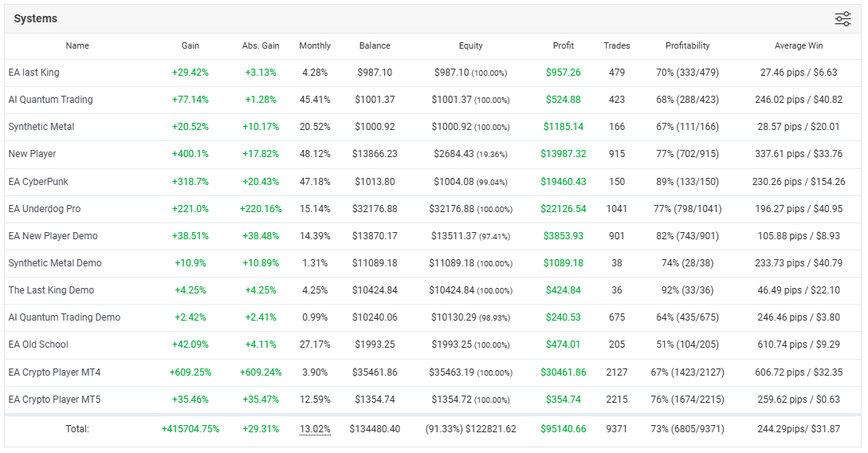The height and width of the screenshot is (453, 868).
Task: Open The Last King Demo system
Action: click(51, 290)
